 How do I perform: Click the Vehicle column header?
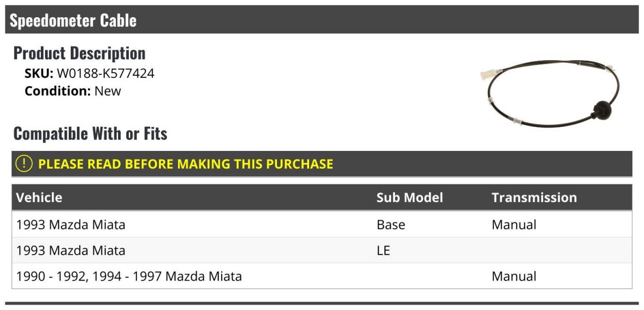click(x=39, y=197)
